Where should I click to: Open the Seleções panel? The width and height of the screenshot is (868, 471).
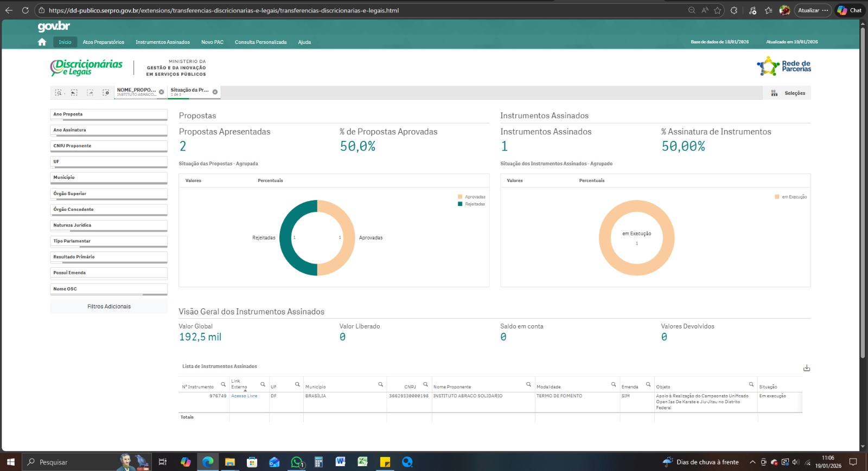pyautogui.click(x=790, y=93)
